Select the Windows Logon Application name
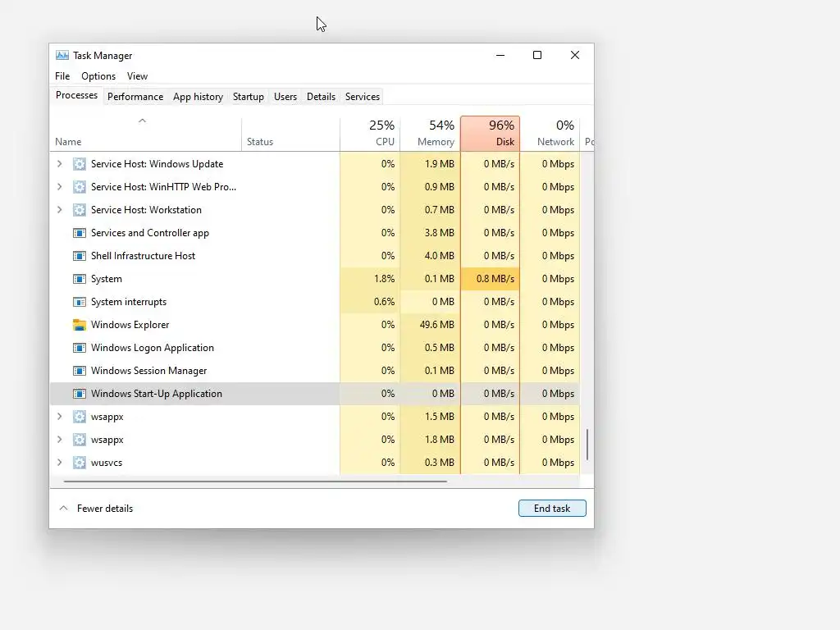This screenshot has width=840, height=630. click(153, 348)
